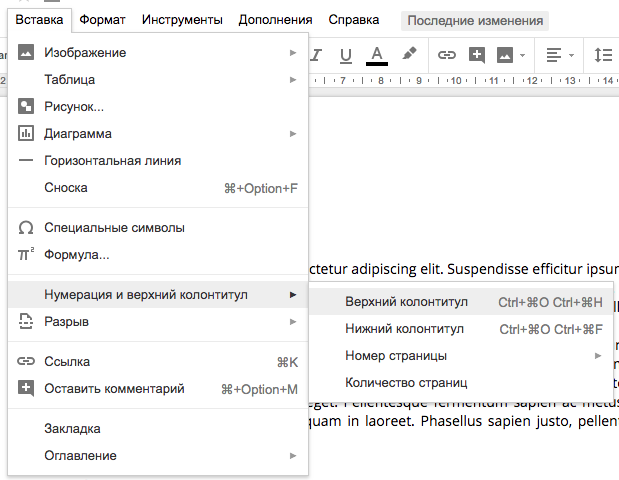Open the Формат menu
This screenshot has width=619, height=480.
102,20
